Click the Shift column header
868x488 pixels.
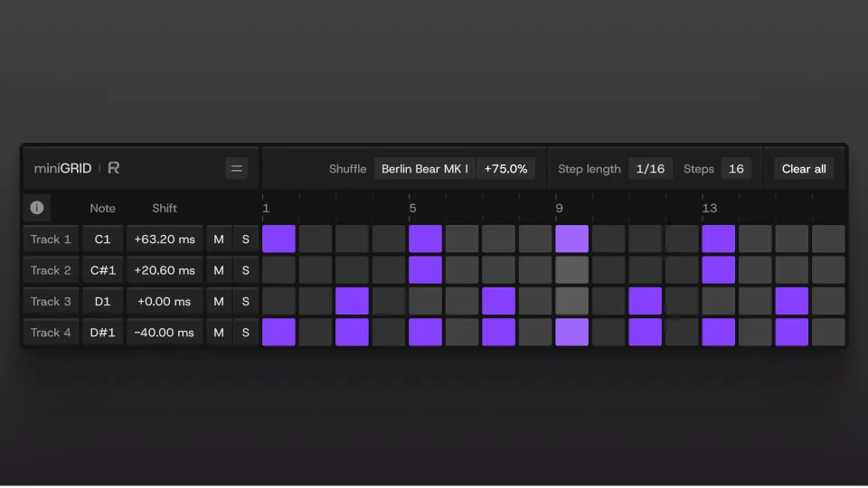coord(165,208)
